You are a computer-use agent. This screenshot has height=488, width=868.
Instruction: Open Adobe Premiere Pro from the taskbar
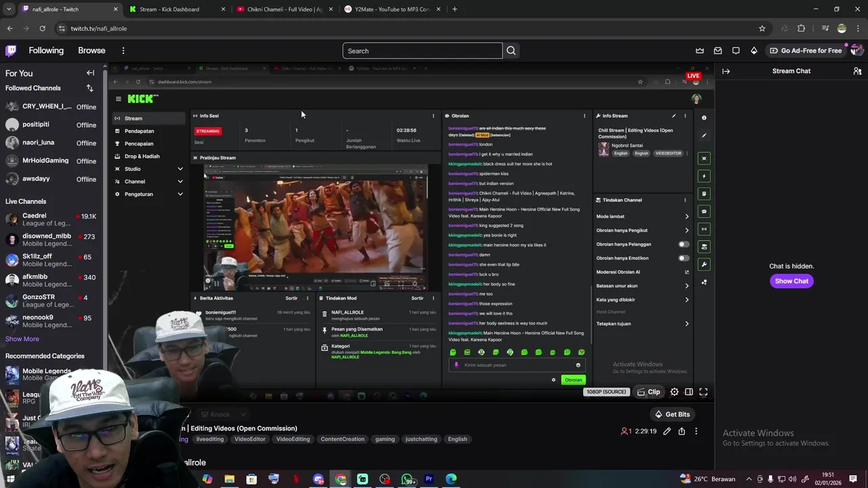[429, 479]
